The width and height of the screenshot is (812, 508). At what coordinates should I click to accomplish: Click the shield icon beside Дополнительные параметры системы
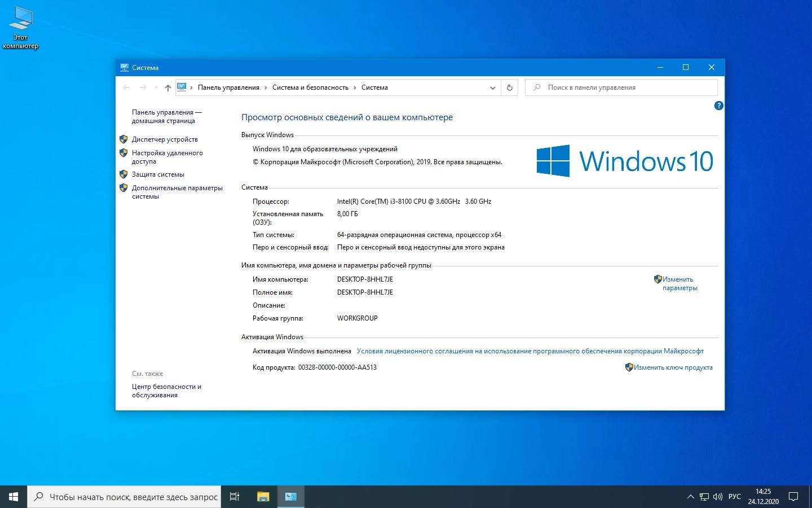(123, 187)
